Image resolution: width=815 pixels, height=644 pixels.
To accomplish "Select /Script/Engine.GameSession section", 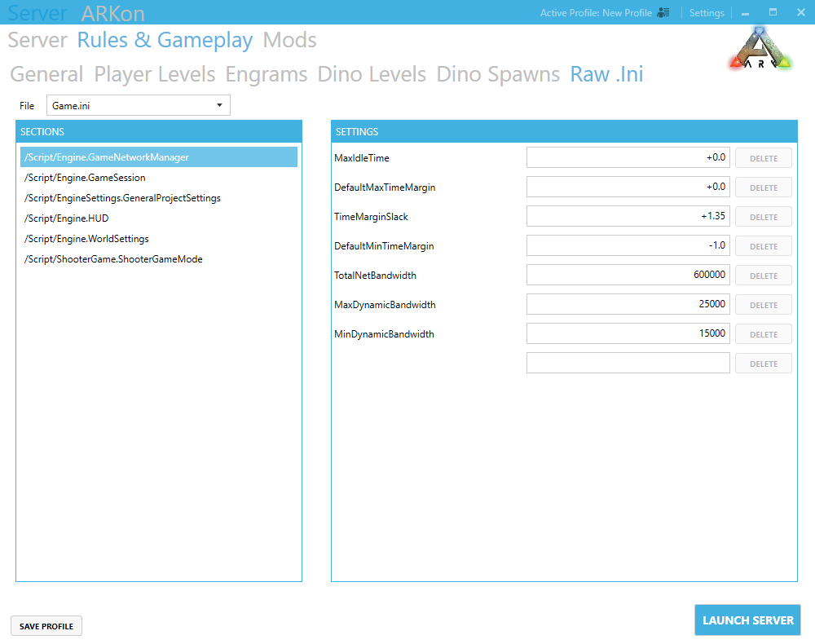I will [85, 178].
